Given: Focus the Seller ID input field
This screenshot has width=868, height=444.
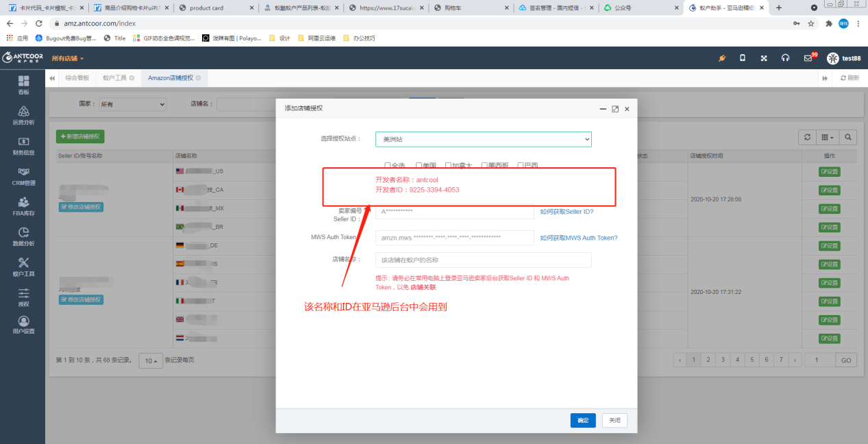Looking at the screenshot, I should point(454,212).
